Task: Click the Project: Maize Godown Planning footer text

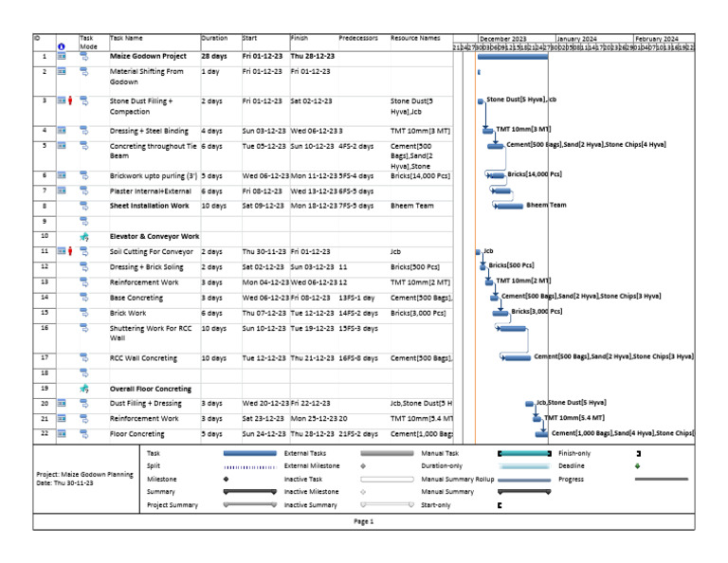Action: 84,474
